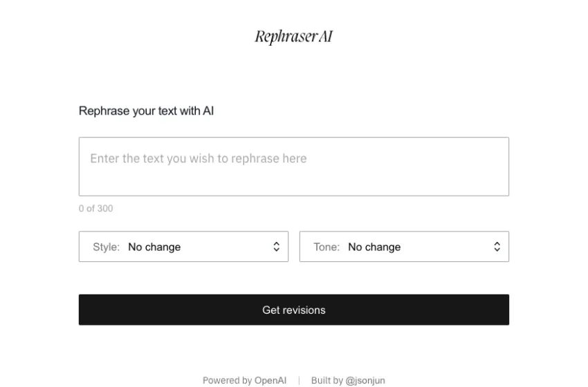The image size is (588, 387).
Task: Click the Rephraser AI logo
Action: (293, 37)
